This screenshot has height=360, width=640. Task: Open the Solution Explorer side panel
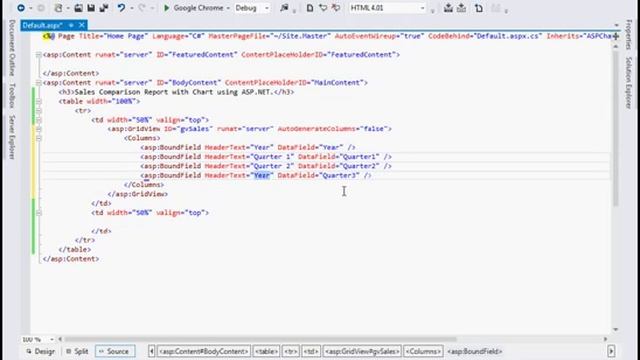click(x=629, y=83)
